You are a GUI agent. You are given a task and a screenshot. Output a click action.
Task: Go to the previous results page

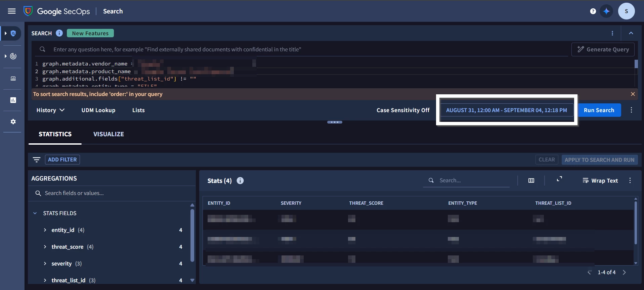589,272
